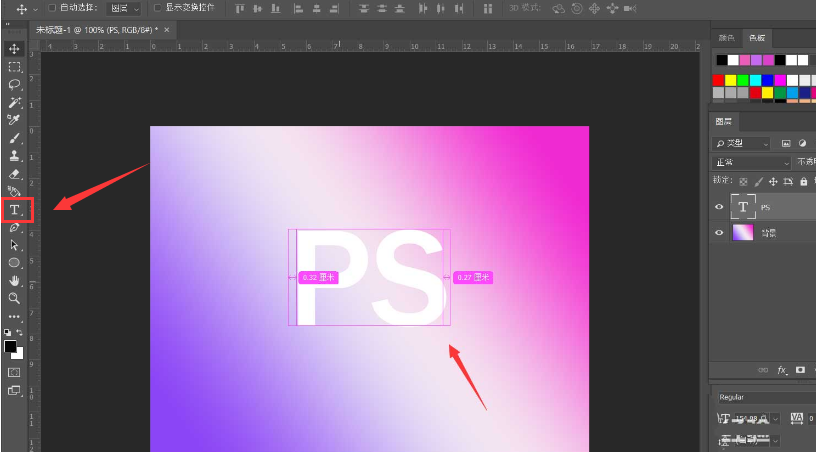Switch to the 颜色 panel tab
The width and height of the screenshot is (816, 452).
click(726, 38)
